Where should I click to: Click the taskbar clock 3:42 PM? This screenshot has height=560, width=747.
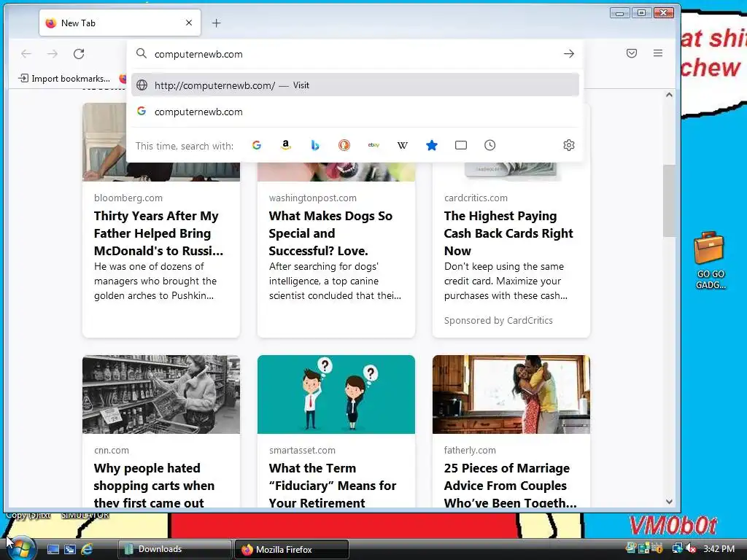[719, 548]
